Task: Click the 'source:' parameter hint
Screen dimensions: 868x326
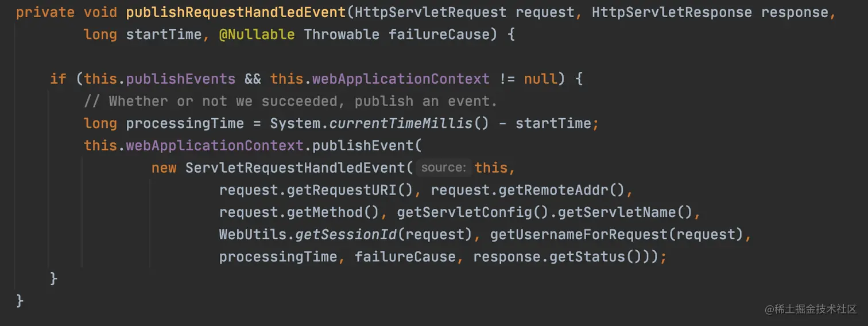Action: tap(443, 168)
